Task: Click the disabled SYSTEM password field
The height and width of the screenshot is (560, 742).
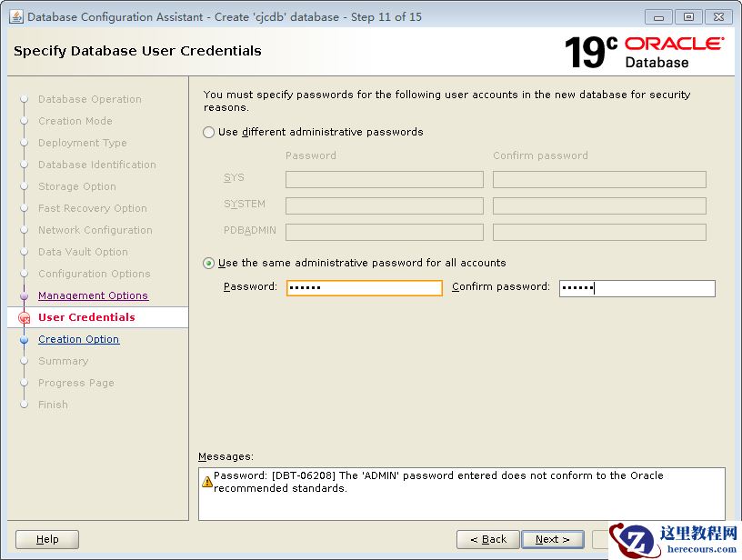Action: point(385,205)
